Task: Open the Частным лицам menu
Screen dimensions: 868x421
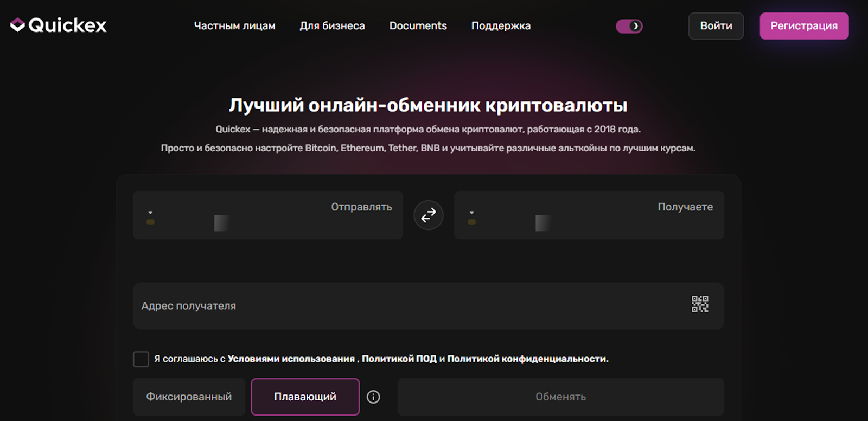Action: click(x=235, y=26)
